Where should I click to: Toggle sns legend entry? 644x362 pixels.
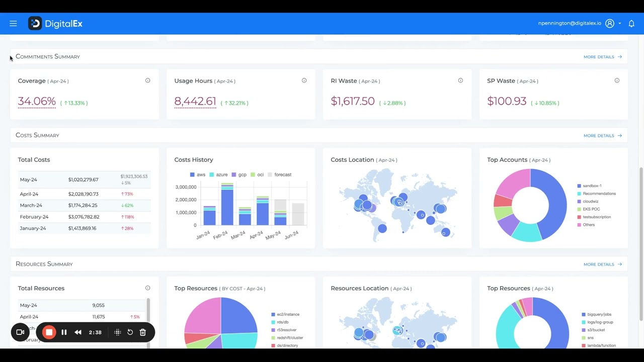click(588, 338)
